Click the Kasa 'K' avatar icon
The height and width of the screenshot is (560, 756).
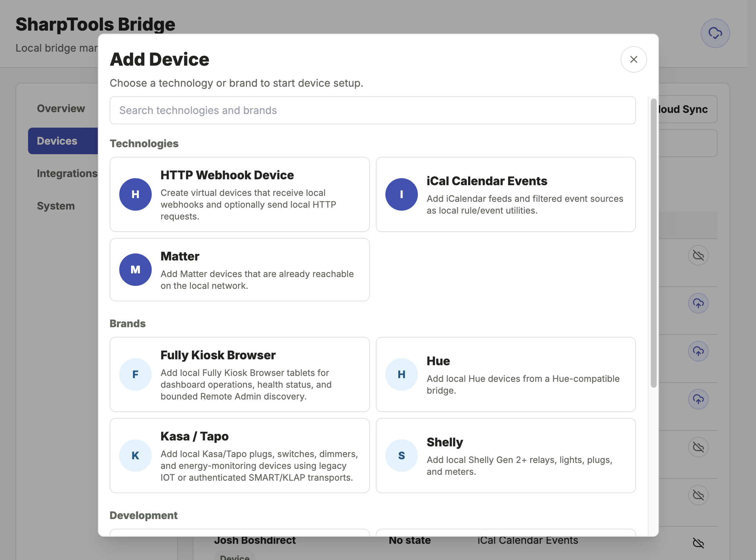(x=135, y=456)
